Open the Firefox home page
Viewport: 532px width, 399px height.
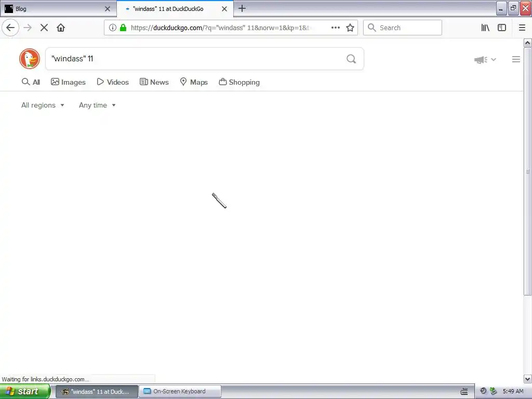coord(61,28)
